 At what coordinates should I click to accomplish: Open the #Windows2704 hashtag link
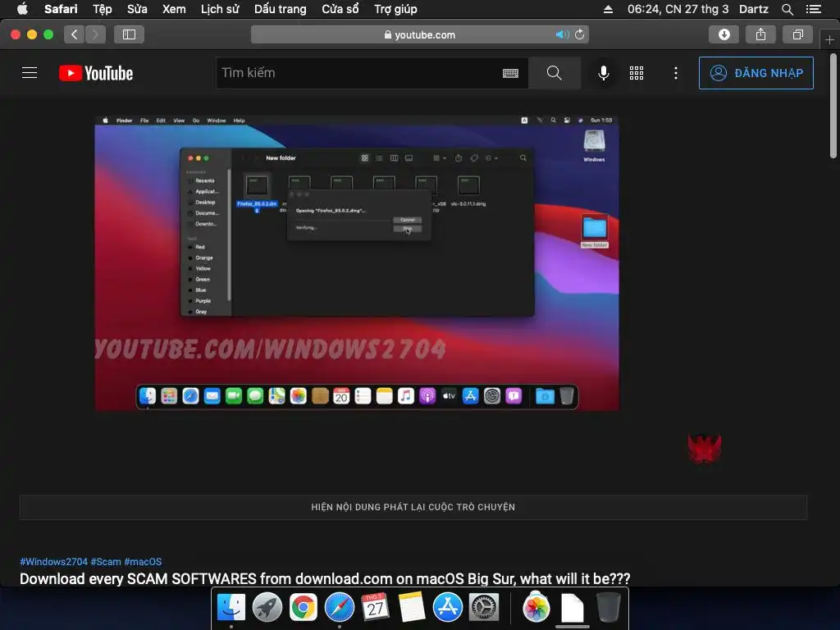pyautogui.click(x=53, y=561)
